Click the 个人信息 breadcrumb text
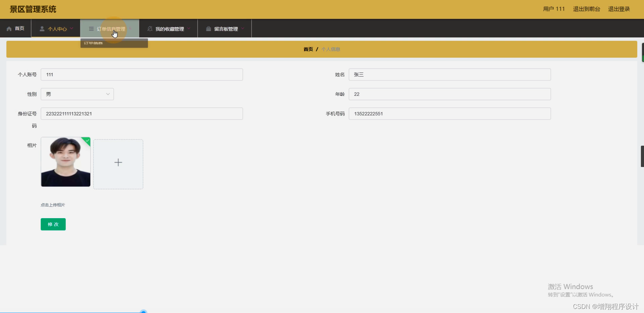This screenshot has width=644, height=313. (x=331, y=49)
